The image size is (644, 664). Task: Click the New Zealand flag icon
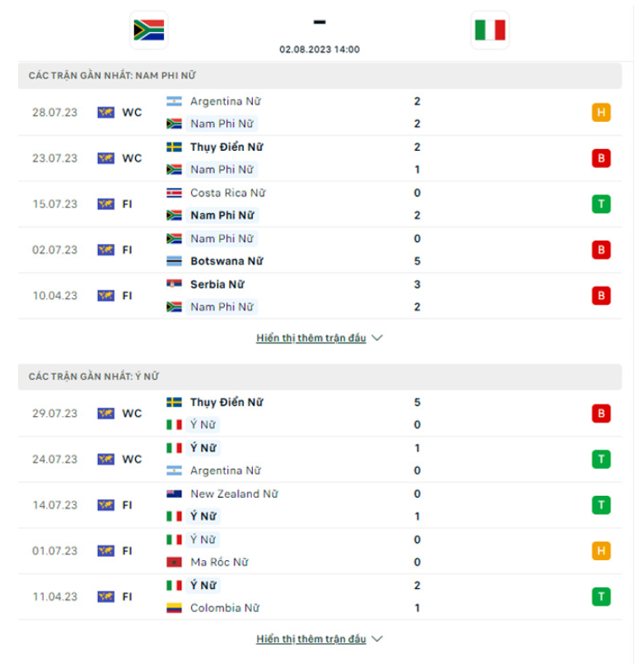click(x=175, y=494)
